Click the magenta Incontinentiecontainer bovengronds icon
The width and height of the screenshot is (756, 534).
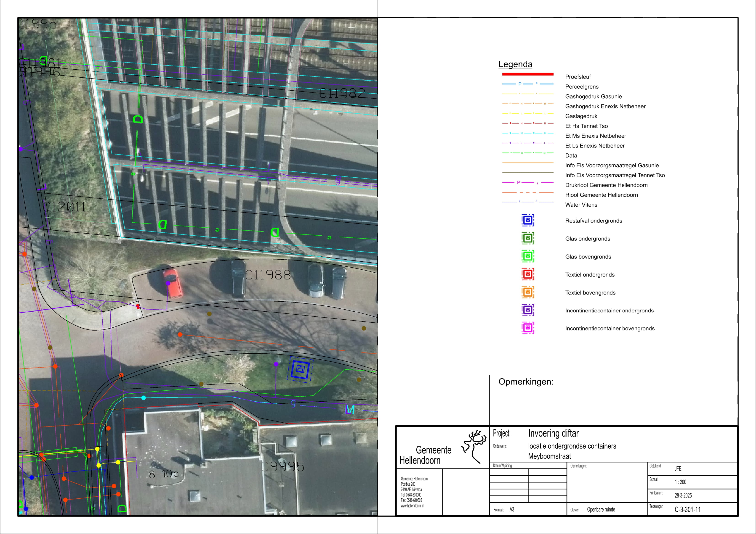tap(527, 328)
